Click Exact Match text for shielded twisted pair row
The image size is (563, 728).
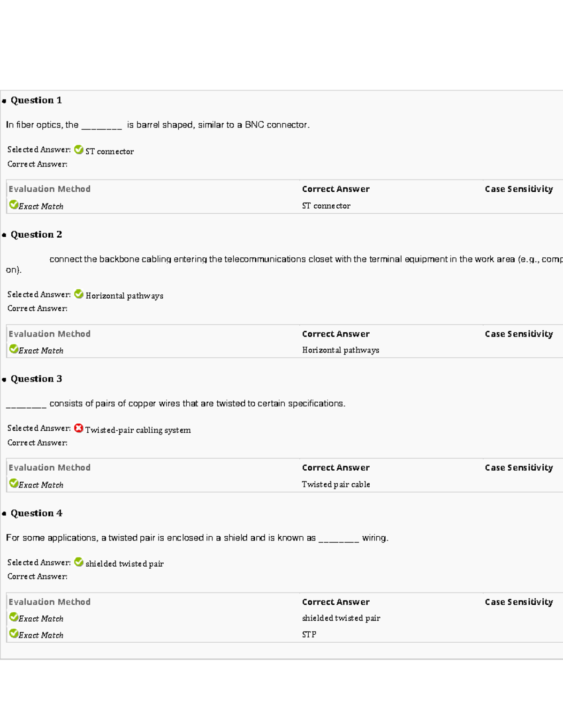point(41,619)
